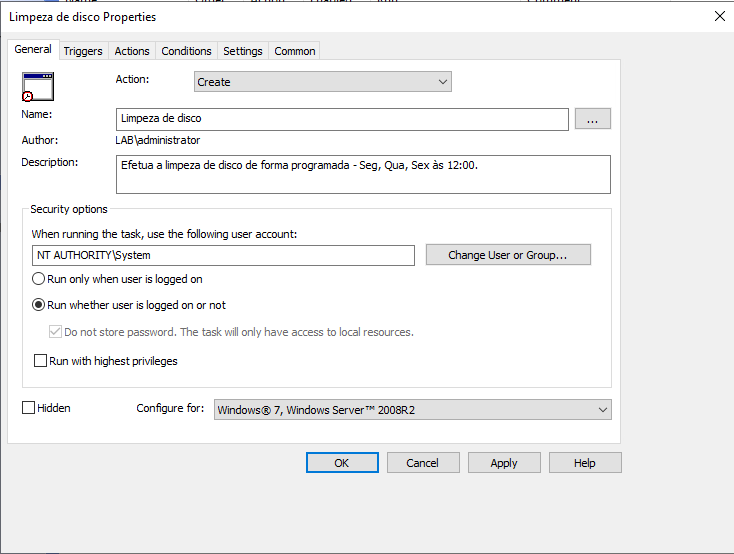The width and height of the screenshot is (734, 554).
Task: Click the Apply button
Action: [x=504, y=463]
